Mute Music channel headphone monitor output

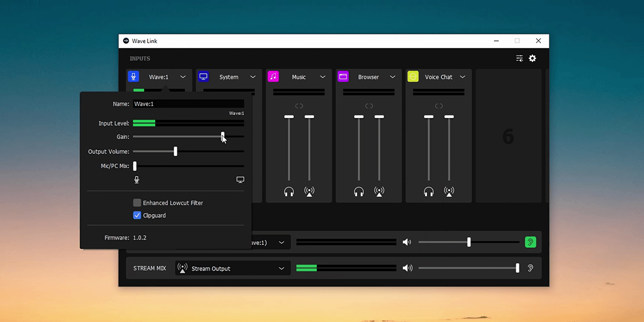[289, 192]
